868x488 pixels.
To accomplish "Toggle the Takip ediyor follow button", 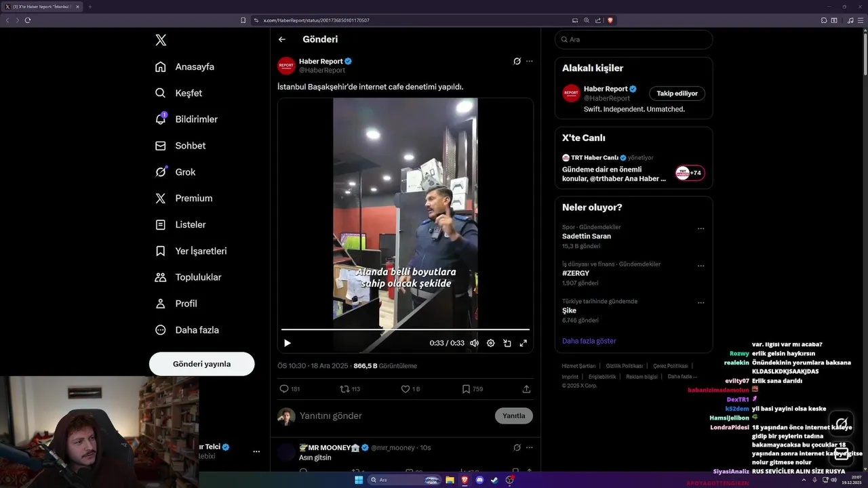I will (677, 94).
